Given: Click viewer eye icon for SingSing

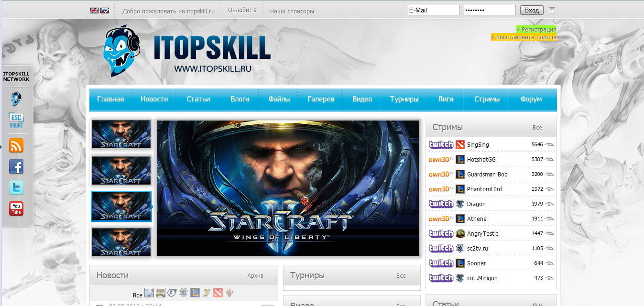Looking at the screenshot, I should pos(550,144).
